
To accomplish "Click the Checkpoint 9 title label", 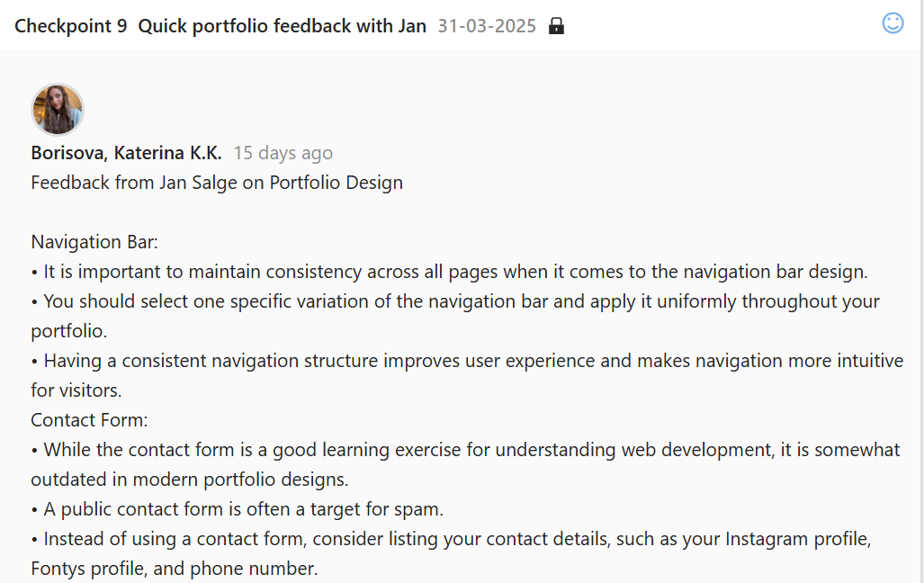I will coord(70,25).
